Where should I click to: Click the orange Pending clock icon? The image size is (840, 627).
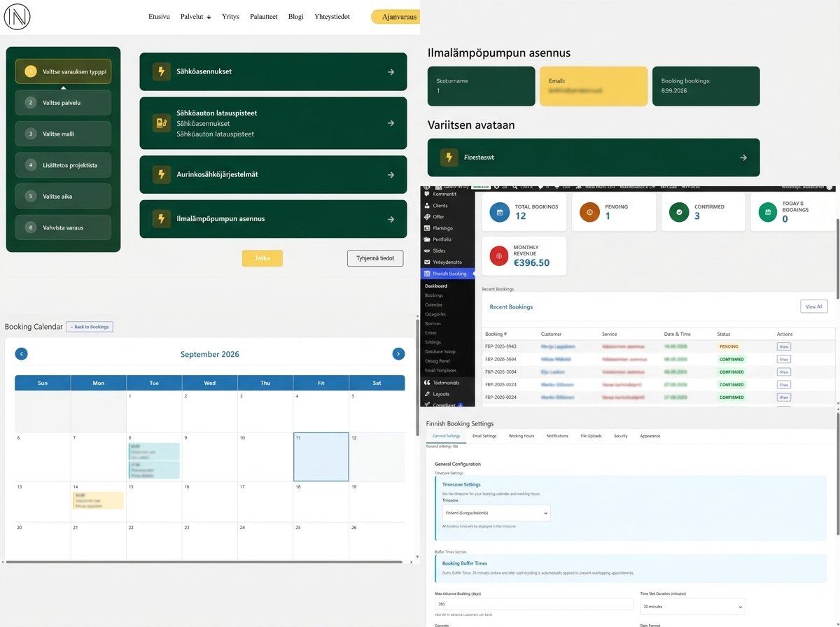[x=589, y=212]
